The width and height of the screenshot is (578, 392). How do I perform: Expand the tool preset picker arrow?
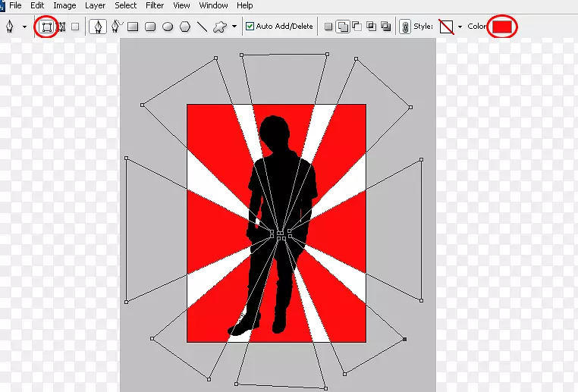click(x=24, y=27)
